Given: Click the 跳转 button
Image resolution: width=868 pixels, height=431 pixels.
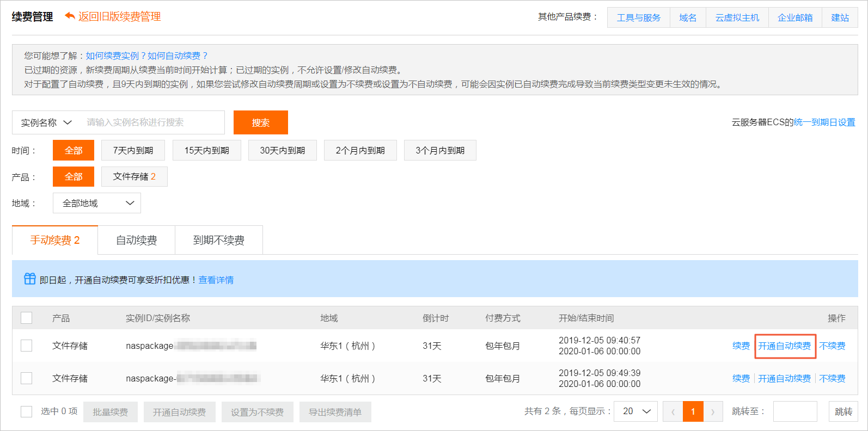Looking at the screenshot, I should click(x=843, y=411).
